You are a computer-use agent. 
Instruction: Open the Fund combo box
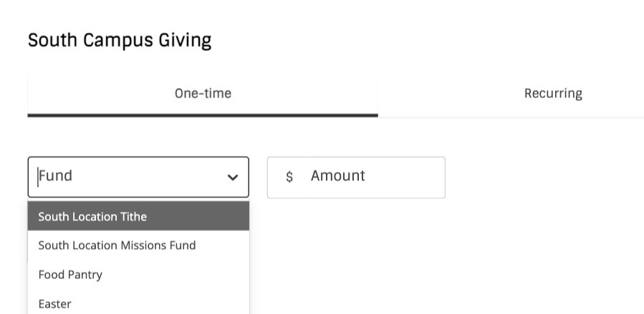tap(138, 177)
